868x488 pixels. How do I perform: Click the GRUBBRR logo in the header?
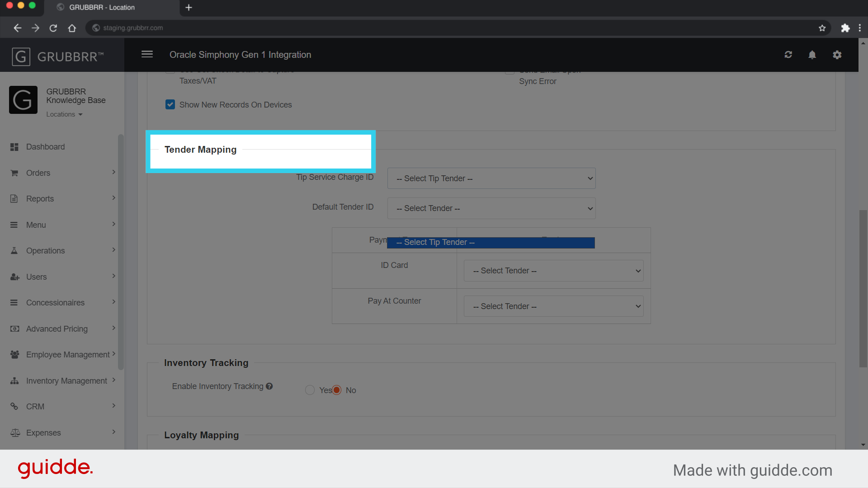click(x=58, y=56)
